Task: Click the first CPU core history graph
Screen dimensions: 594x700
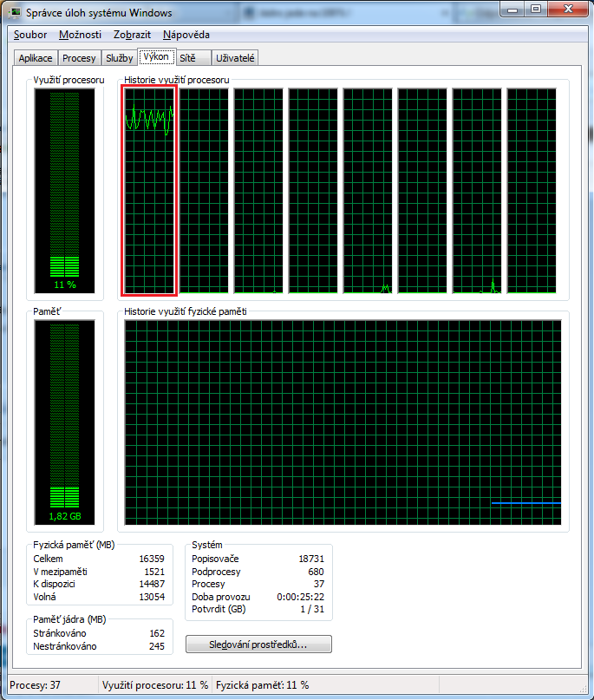Action: point(149,191)
